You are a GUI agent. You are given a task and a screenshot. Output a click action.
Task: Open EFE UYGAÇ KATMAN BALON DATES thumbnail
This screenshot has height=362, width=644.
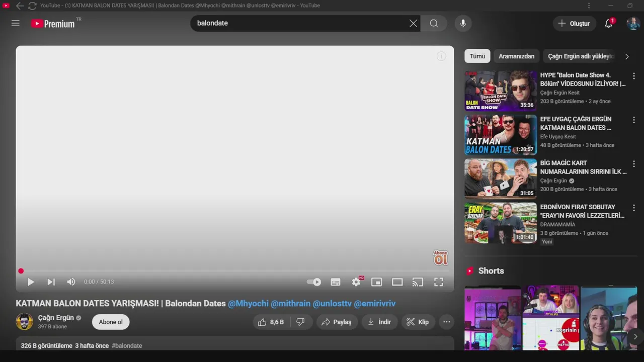pos(501,135)
